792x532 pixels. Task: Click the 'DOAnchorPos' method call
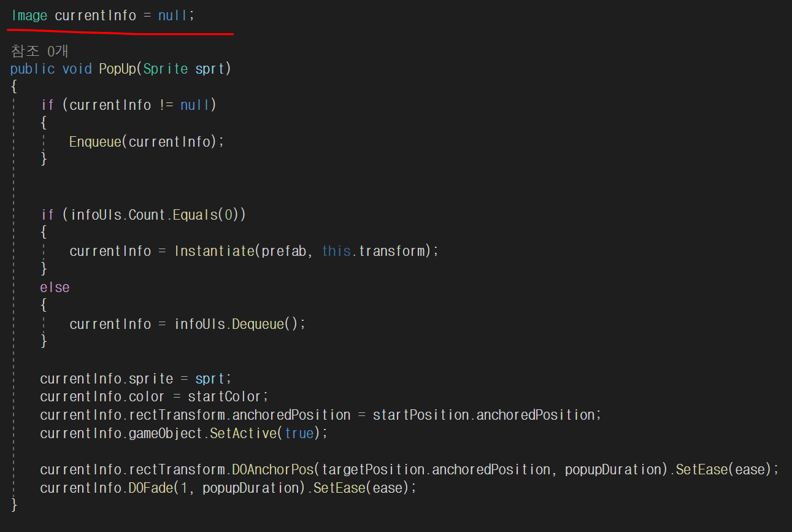point(272,469)
